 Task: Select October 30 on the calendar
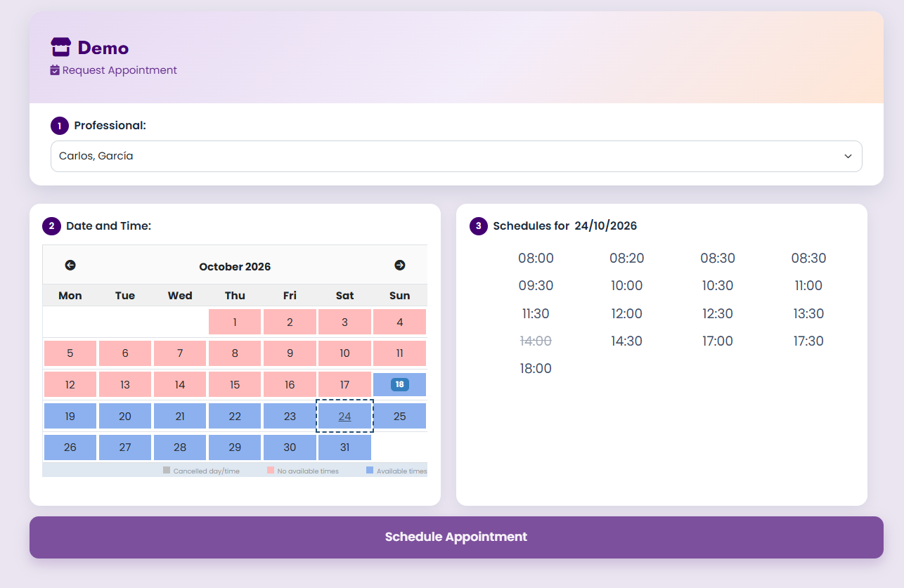(x=290, y=447)
